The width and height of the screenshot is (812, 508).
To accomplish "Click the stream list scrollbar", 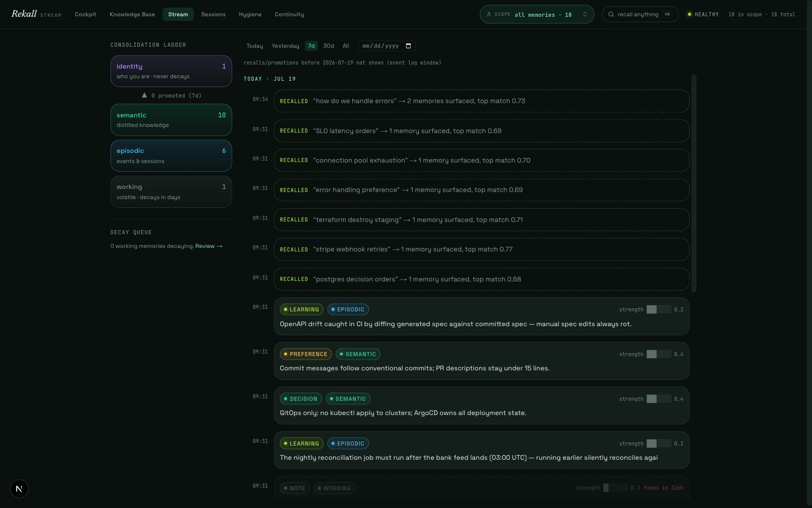I will click(x=694, y=183).
